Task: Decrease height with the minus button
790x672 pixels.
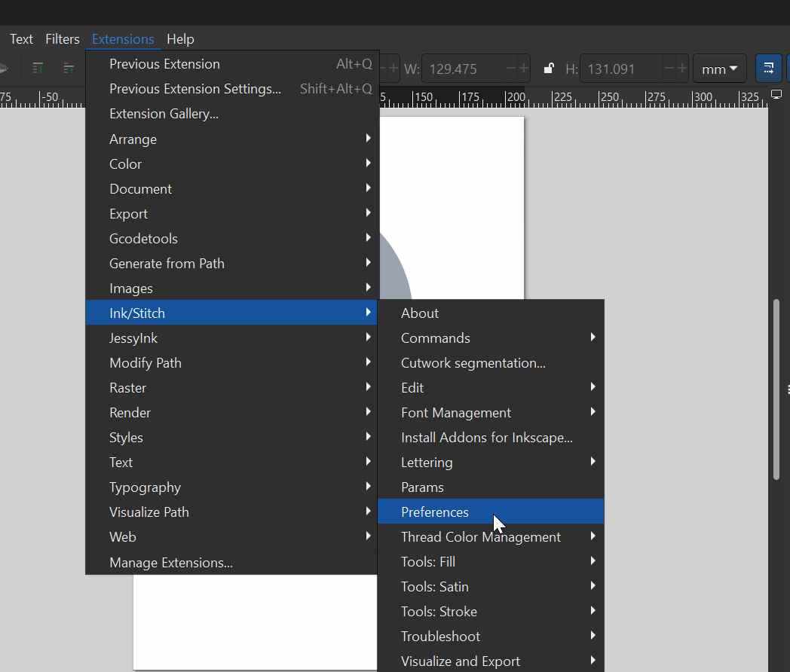Action: 669,68
